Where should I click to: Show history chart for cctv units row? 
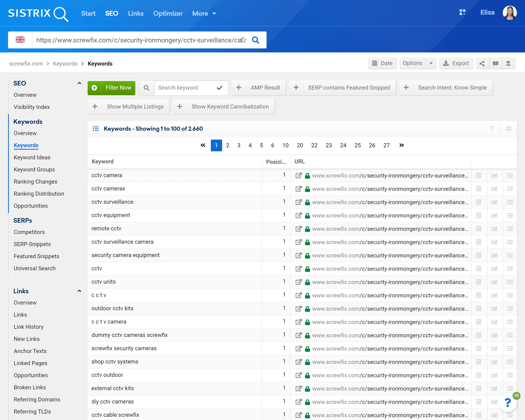tap(494, 282)
